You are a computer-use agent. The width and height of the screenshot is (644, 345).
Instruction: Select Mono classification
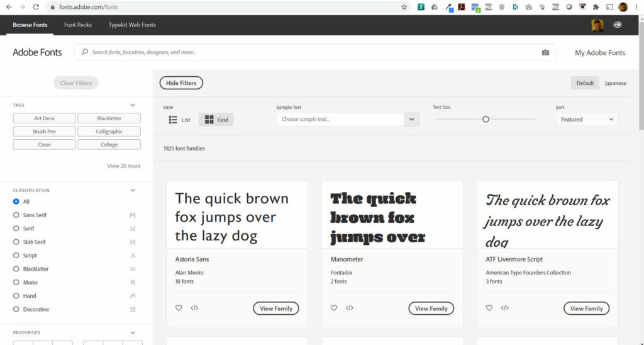16,283
